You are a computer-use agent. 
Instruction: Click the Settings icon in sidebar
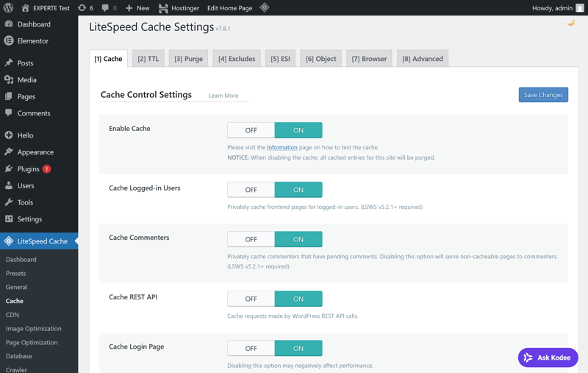[x=9, y=219]
